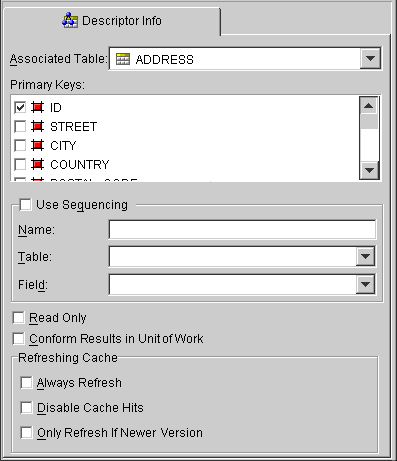Click the red field icon beside ID
This screenshot has height=461, width=397.
pyautogui.click(x=37, y=107)
